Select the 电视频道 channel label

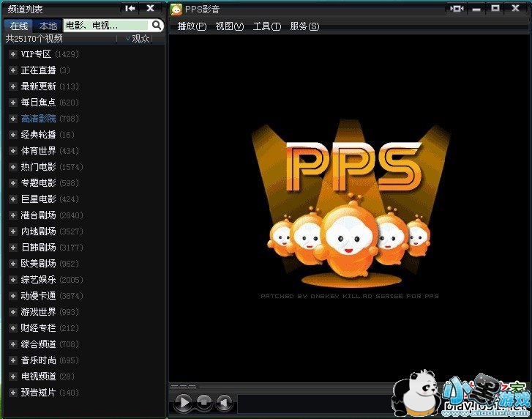pyautogui.click(x=38, y=377)
